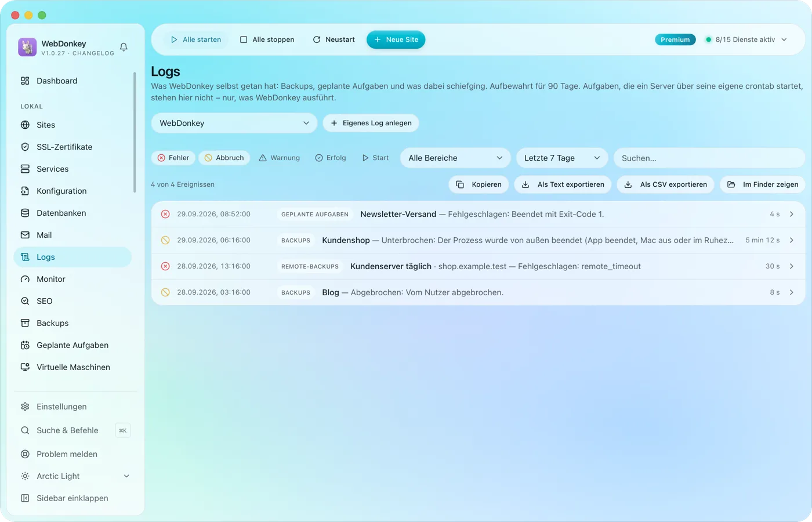This screenshot has width=812, height=522.
Task: Open Geplante Aufgaben in sidebar
Action: pyautogui.click(x=72, y=345)
